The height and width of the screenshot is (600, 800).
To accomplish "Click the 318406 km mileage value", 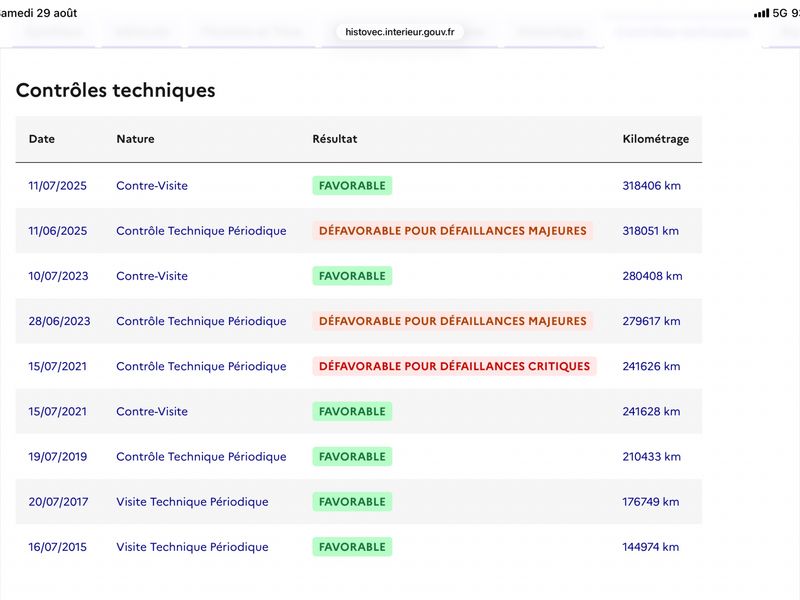I will pos(651,186).
